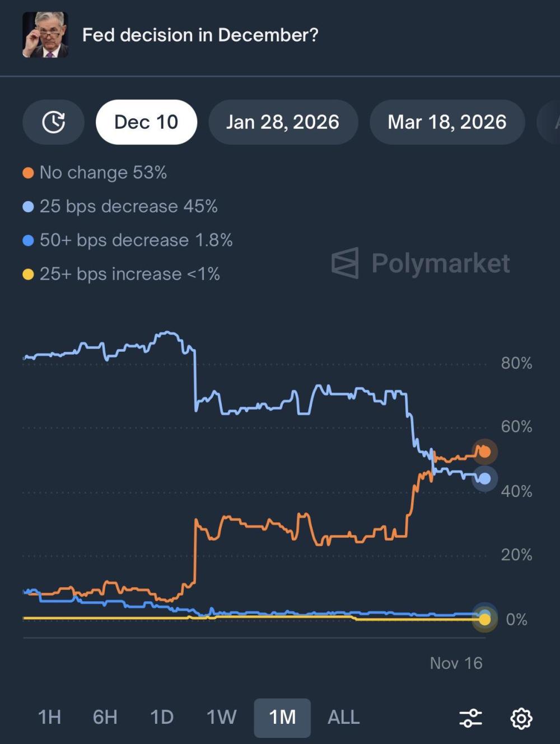560x744 pixels.
Task: Choose the 1W chart range
Action: (221, 717)
